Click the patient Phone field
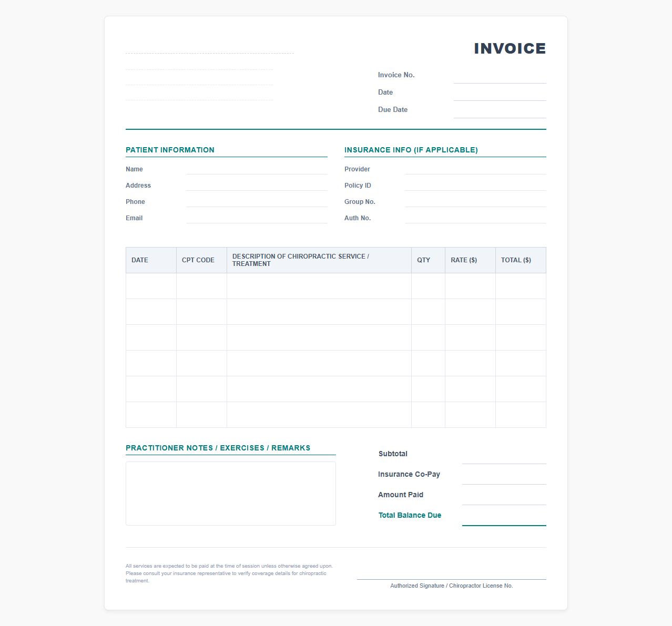The width and height of the screenshot is (672, 626). click(257, 202)
